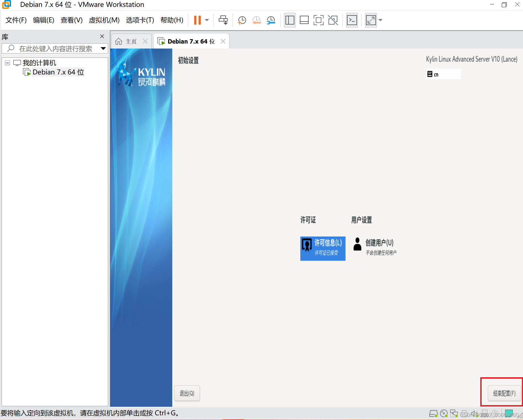The image size is (523, 420).
Task: Click the stretch guest display icon
Action: coord(371,20)
